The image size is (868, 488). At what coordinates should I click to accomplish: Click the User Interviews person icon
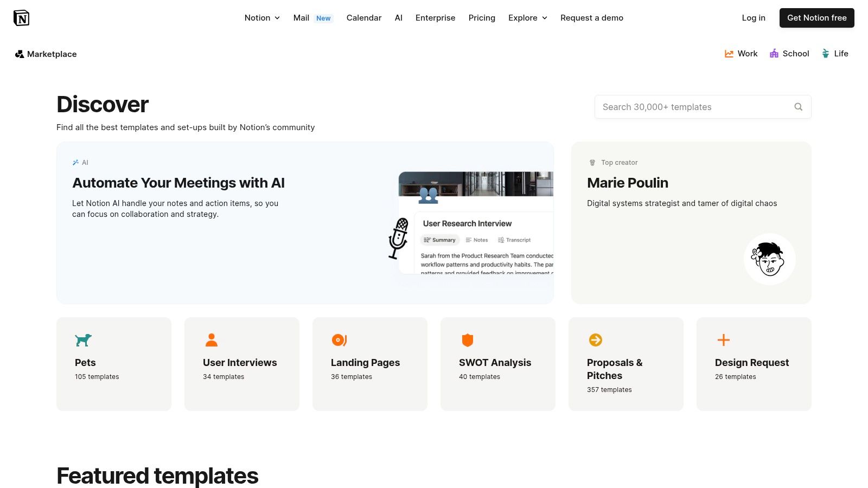[212, 340]
